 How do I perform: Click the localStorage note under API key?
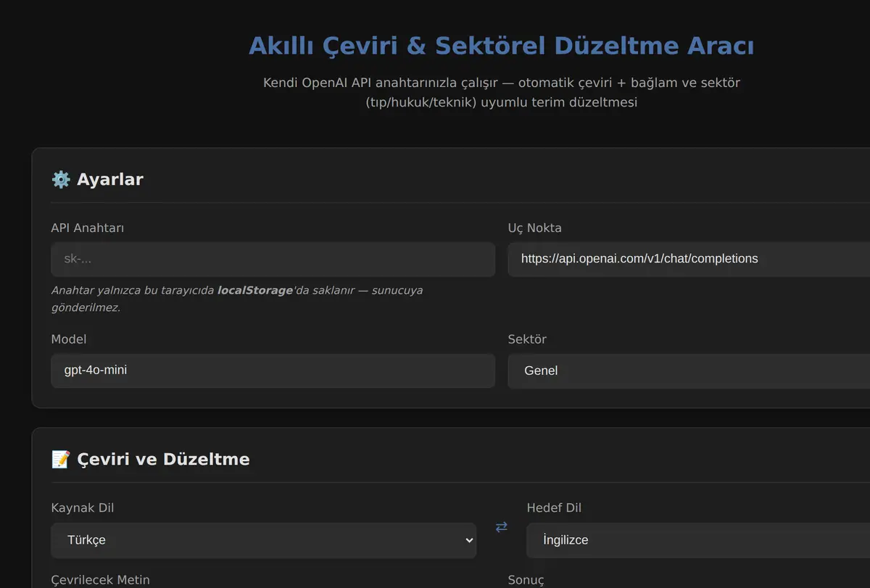pyautogui.click(x=237, y=299)
